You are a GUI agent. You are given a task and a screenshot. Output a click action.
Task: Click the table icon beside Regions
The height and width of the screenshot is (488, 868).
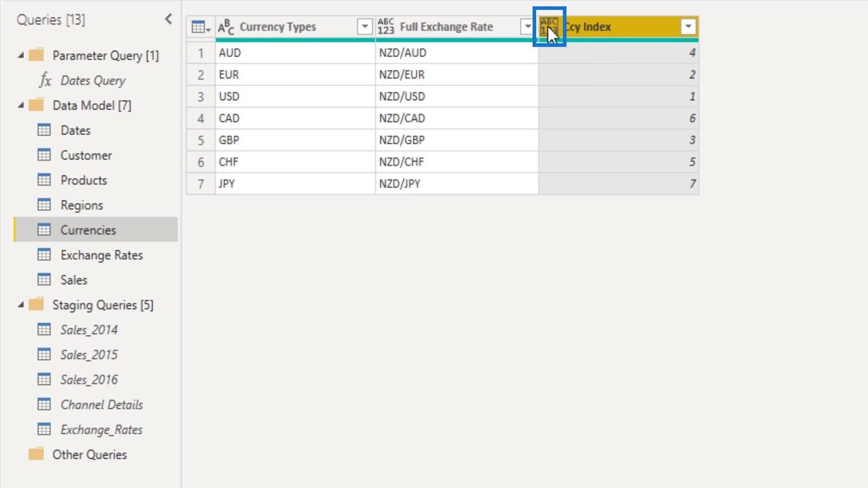coord(44,205)
